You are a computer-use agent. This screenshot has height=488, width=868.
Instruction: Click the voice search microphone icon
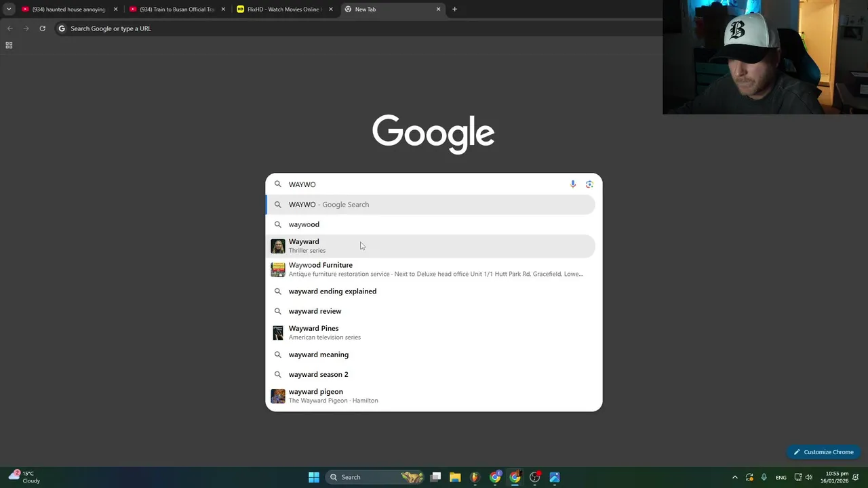[573, 184]
